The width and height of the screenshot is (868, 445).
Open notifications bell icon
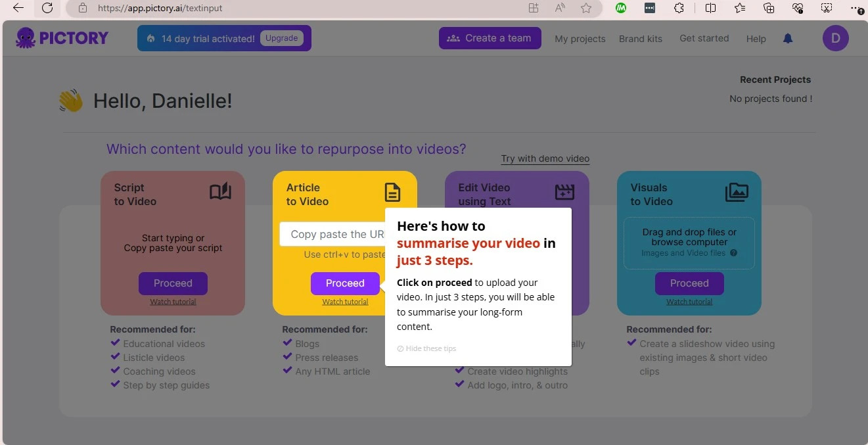788,39
